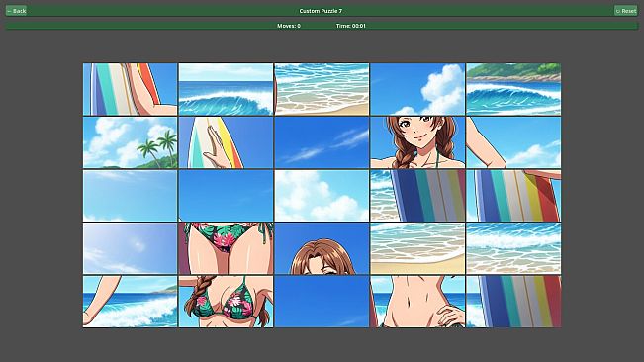Pick the bottom-row plain deep blue sky tile
Viewport: 644px width, 362px height.
tap(322, 302)
